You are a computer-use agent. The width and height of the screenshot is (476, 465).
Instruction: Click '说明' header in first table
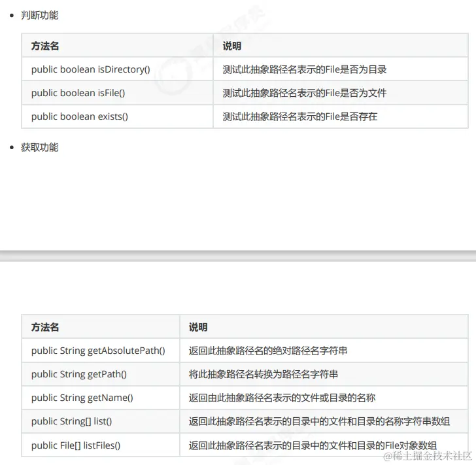click(232, 46)
